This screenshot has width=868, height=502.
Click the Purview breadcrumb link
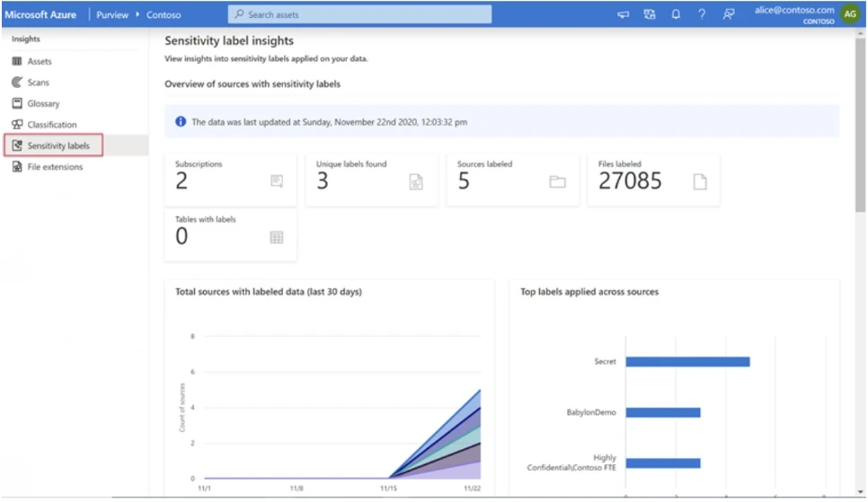point(112,15)
